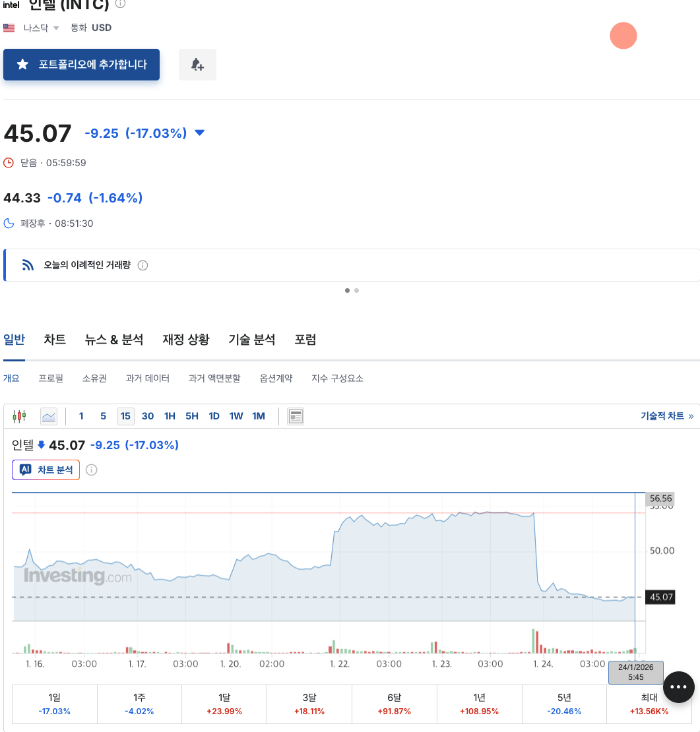This screenshot has height=732, width=700.
Task: Click the blue down-arrow price indicator
Action: [x=199, y=133]
